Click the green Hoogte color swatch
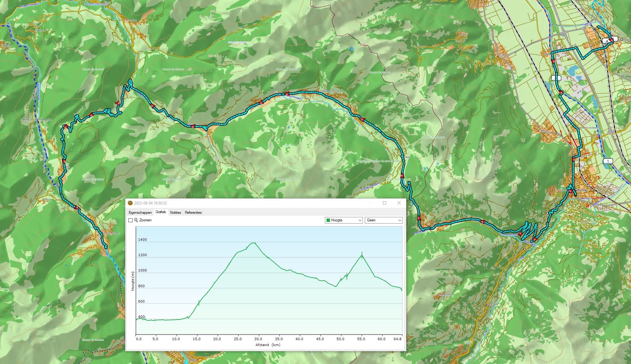 pyautogui.click(x=328, y=220)
